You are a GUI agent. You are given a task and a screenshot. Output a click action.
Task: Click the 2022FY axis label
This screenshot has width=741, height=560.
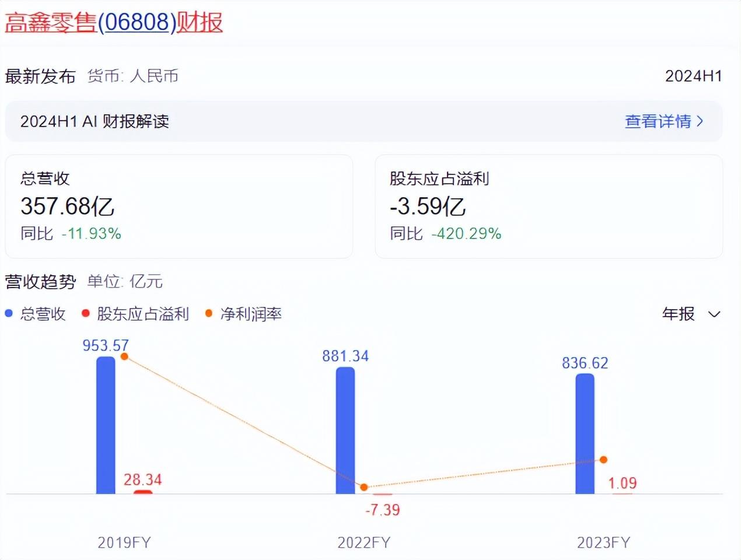point(364,542)
